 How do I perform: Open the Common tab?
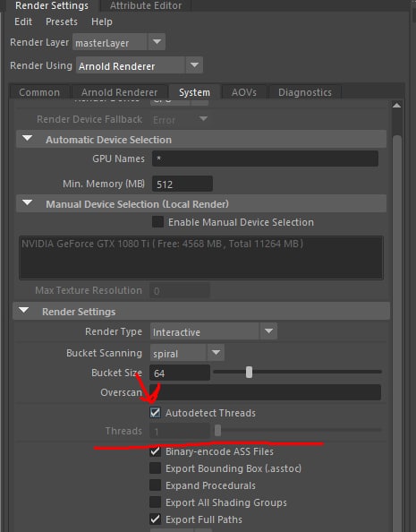click(39, 92)
